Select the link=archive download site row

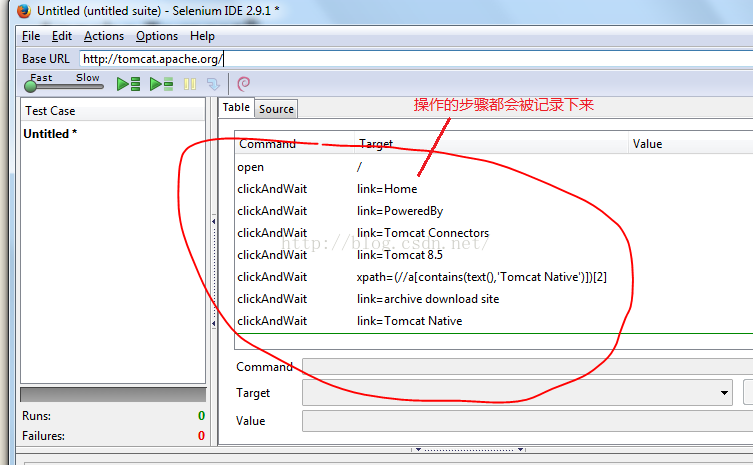tap(494, 299)
